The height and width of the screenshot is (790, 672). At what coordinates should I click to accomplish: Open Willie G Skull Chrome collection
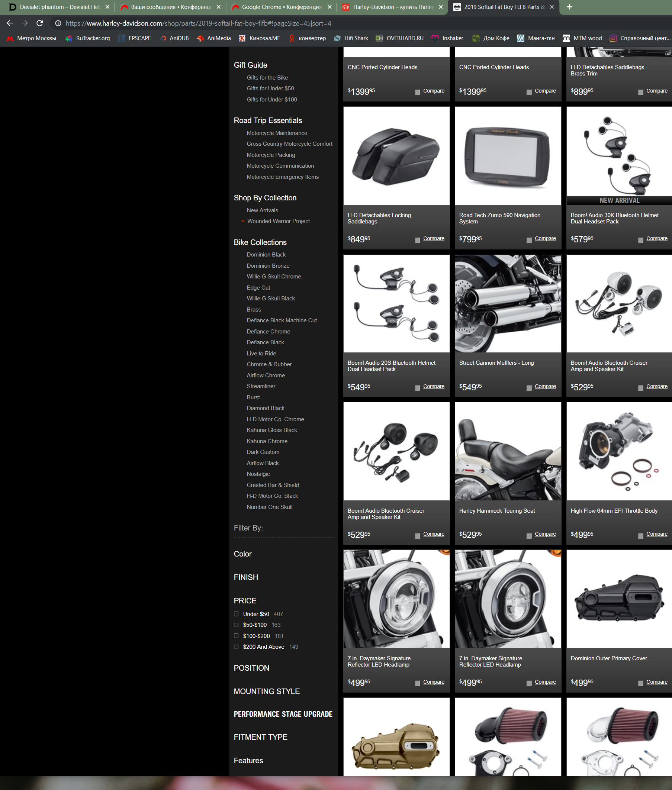pos(274,276)
